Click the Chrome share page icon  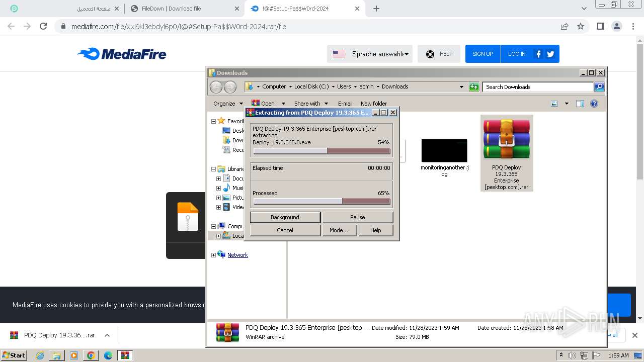(565, 26)
